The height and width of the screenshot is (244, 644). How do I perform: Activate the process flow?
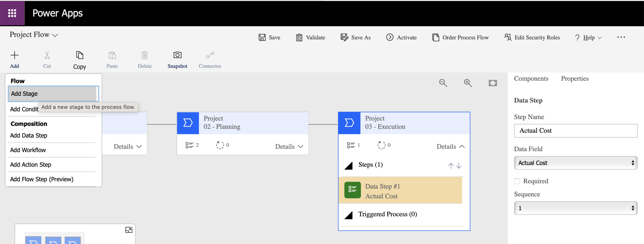click(x=401, y=37)
